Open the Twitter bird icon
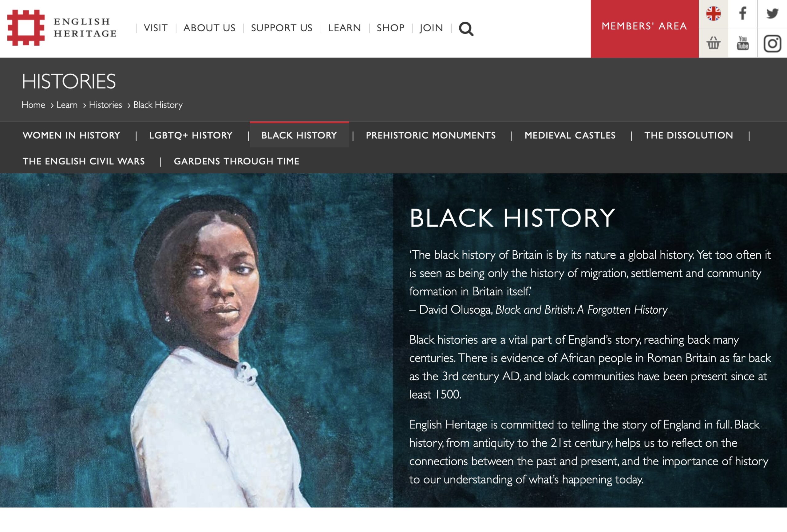The width and height of the screenshot is (787, 532). (772, 14)
